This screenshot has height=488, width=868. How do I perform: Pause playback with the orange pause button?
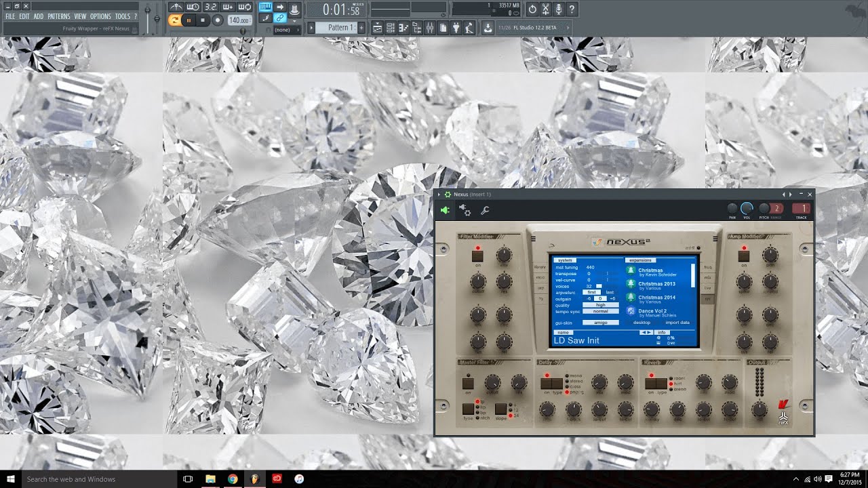pyautogui.click(x=189, y=20)
